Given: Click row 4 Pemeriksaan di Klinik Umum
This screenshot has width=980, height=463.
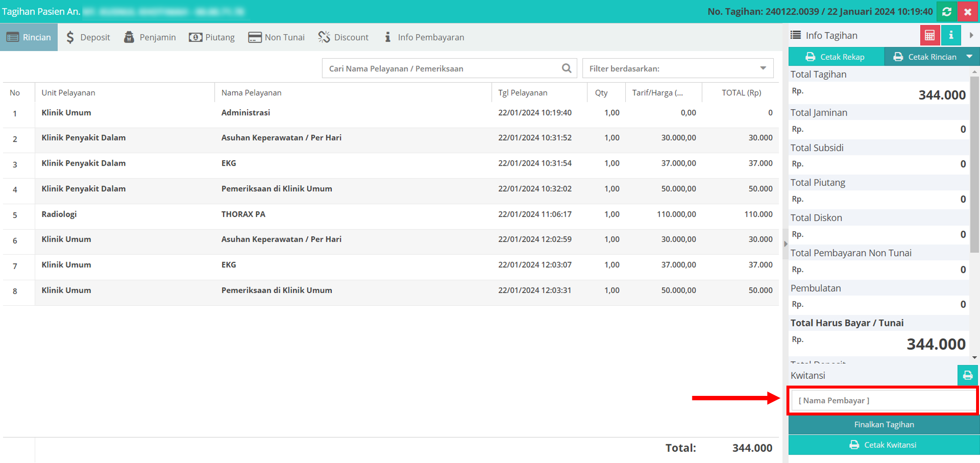Looking at the screenshot, I should [x=277, y=189].
